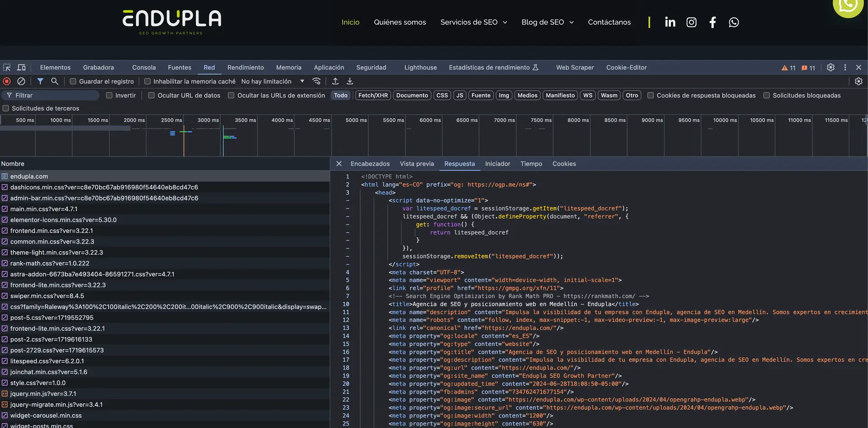
Task: Open the network filter bar funnel icon
Action: pos(40,81)
